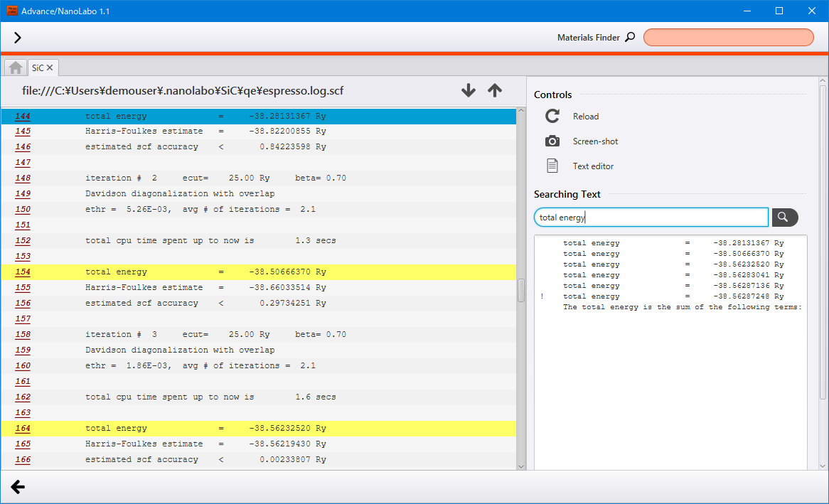Jump to previous match with up arrow
829x504 pixels.
(x=495, y=90)
